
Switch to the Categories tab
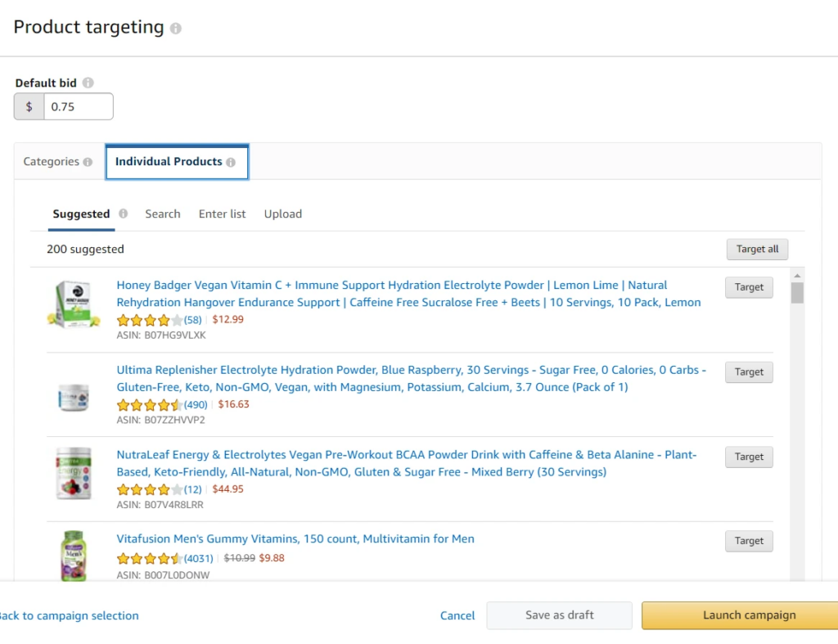[x=51, y=162]
